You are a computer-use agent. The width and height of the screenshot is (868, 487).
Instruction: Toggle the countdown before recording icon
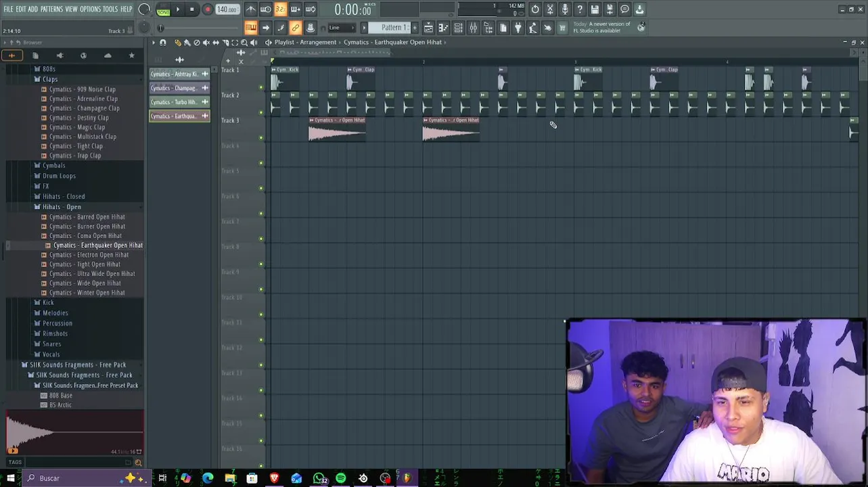click(280, 9)
